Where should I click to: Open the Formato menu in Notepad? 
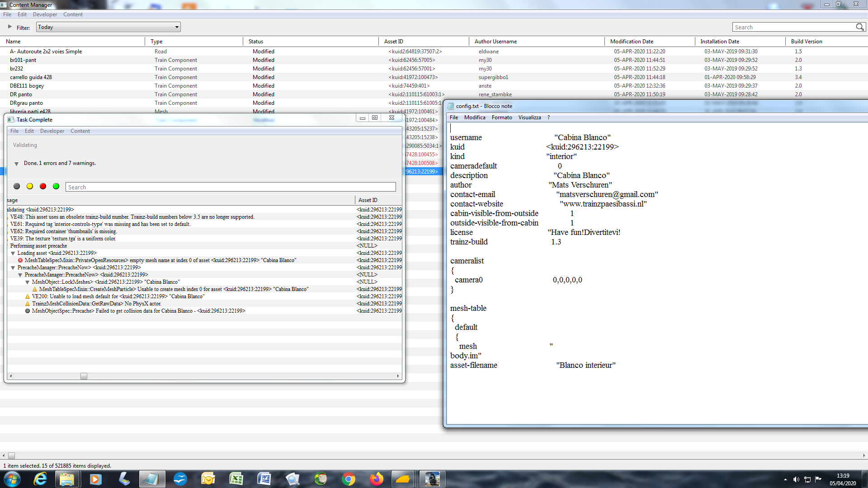pyautogui.click(x=502, y=117)
